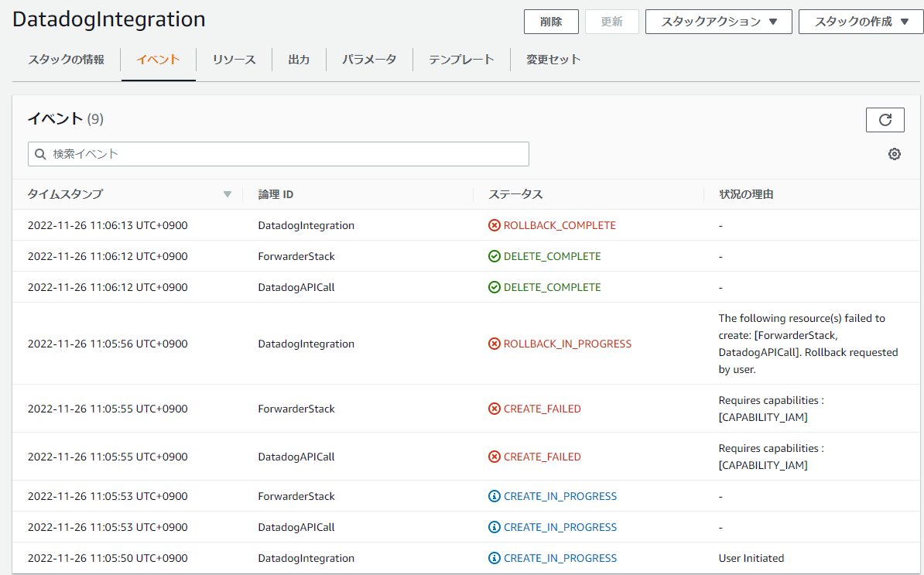The height and width of the screenshot is (575, 924).
Task: Open the パラメータ tab
Action: tap(369, 60)
